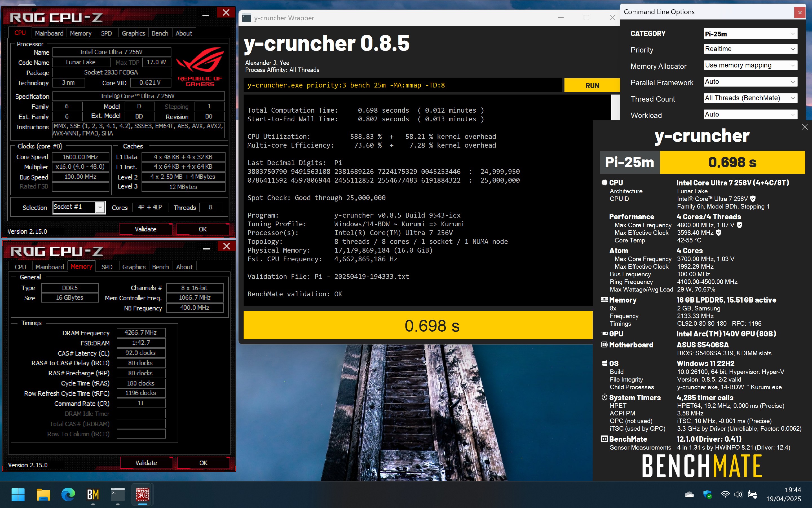812x508 pixels.
Task: Click 'BenchMate validation: OK' text
Action: coord(295,294)
